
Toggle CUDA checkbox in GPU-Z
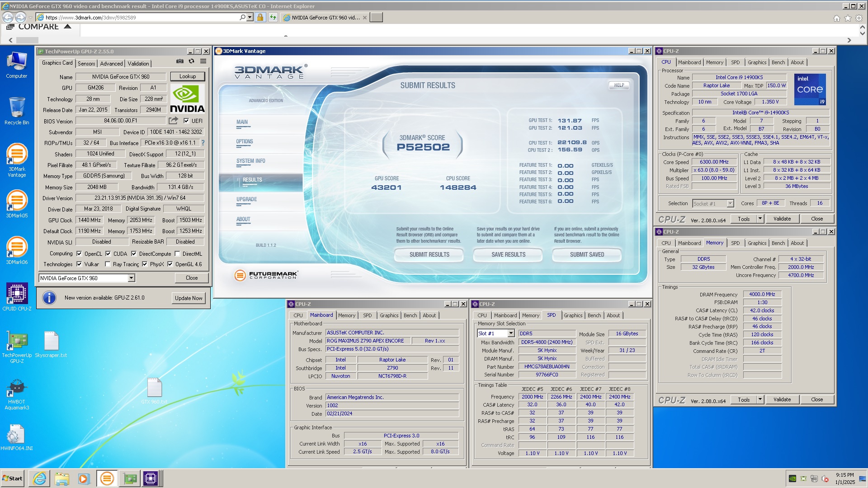[108, 253]
